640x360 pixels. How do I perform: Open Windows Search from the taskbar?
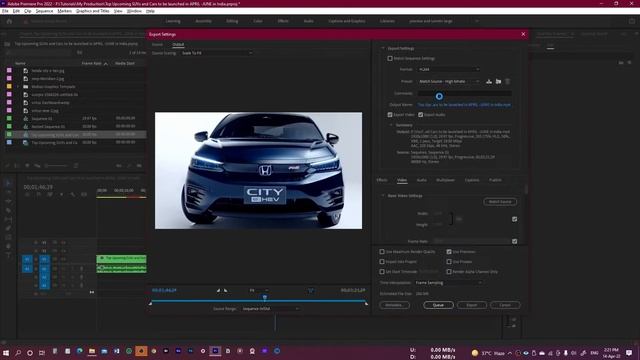coord(18,352)
